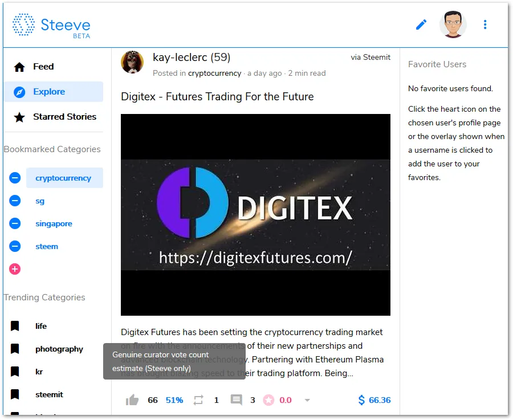Viewport: 513px width, 420px height.
Task: Bookmark the kr trending category icon
Action: coord(15,372)
